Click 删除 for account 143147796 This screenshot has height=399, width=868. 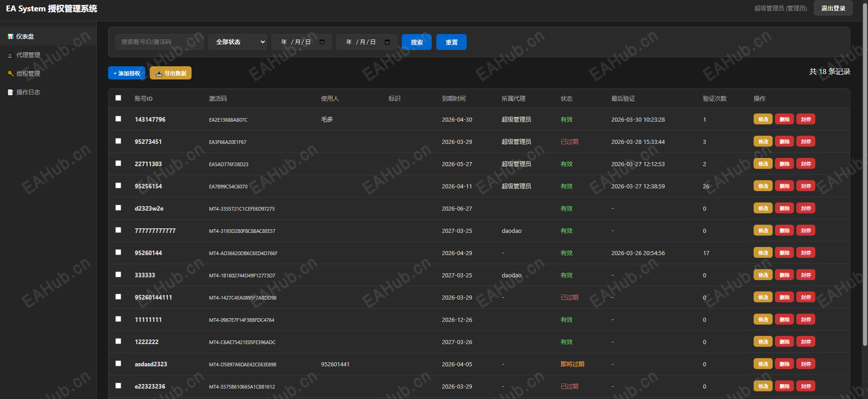[x=784, y=119]
